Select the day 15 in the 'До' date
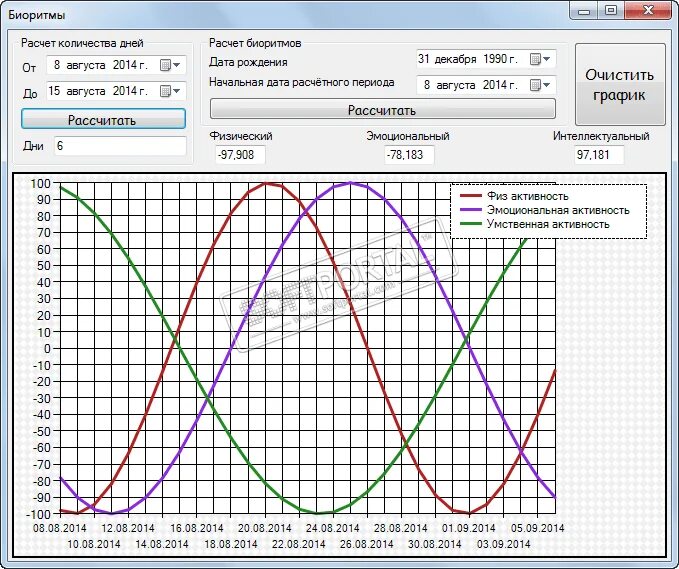The image size is (679, 569). 54,91
